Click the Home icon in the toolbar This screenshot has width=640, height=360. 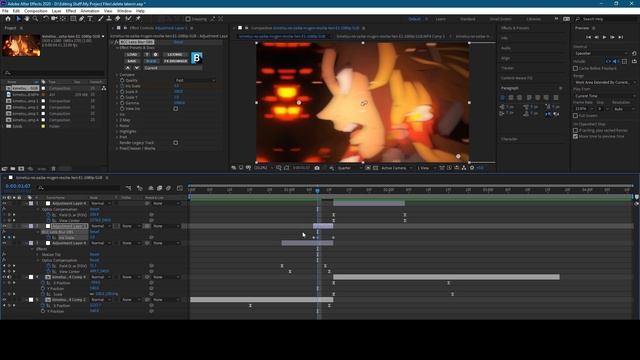click(8, 19)
